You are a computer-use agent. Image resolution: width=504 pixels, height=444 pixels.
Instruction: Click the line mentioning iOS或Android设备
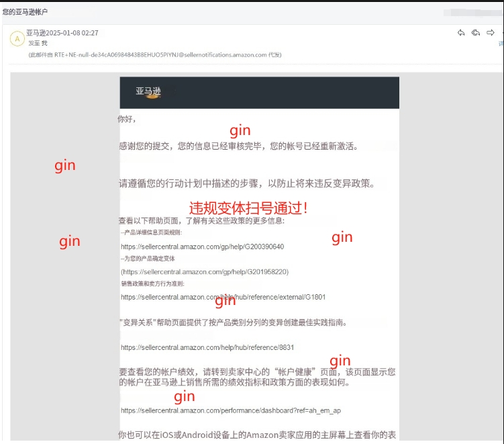(257, 435)
